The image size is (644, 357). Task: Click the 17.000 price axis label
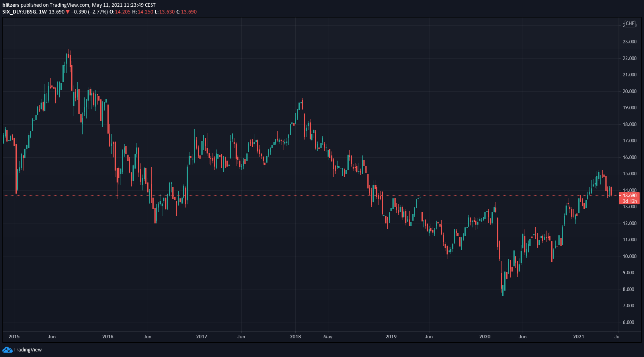click(630, 141)
